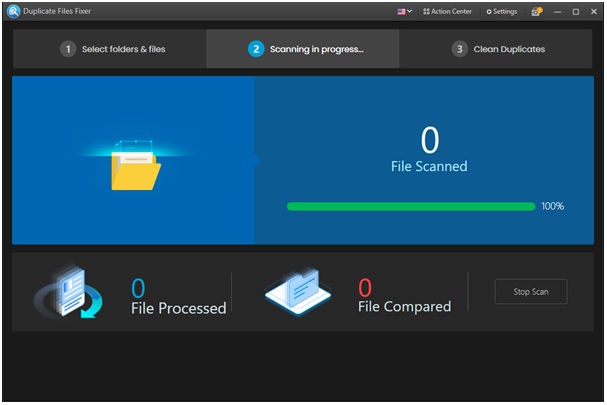Stop the scan
Screen dimensions: 607x405
(531, 292)
